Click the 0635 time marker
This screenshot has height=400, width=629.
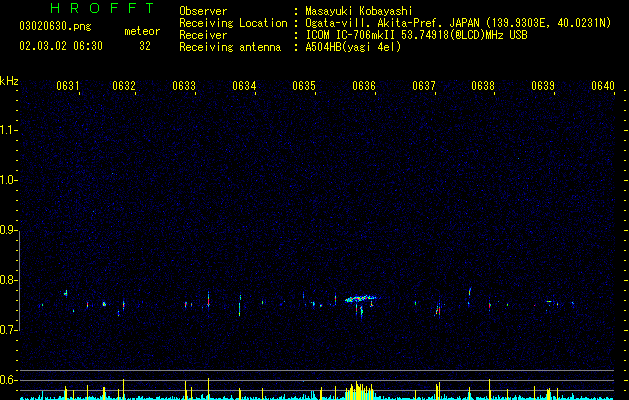[304, 86]
